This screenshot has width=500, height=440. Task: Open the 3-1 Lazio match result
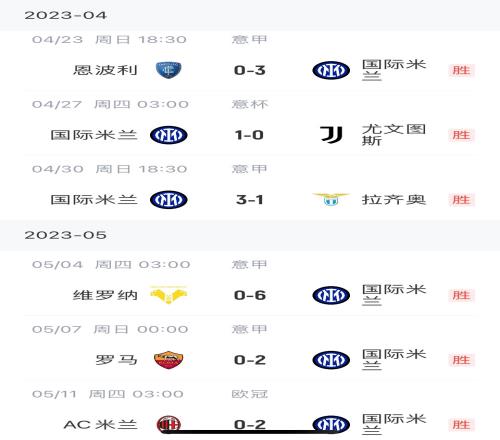250,200
